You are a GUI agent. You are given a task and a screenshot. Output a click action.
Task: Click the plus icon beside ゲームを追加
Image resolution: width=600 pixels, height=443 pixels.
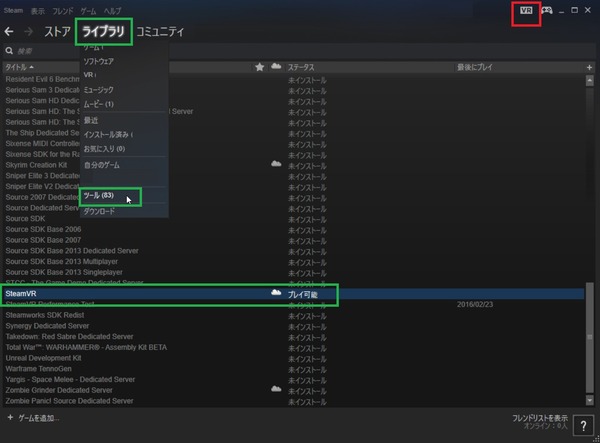coord(10,417)
